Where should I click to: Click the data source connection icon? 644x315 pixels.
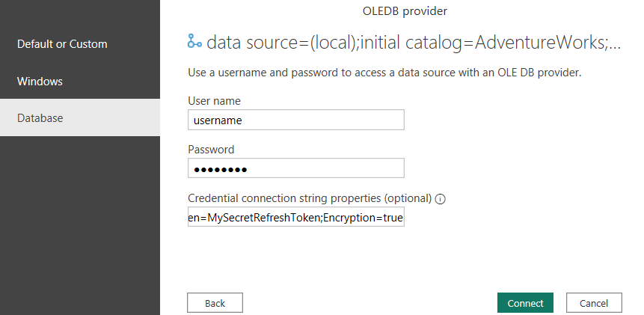(x=194, y=42)
